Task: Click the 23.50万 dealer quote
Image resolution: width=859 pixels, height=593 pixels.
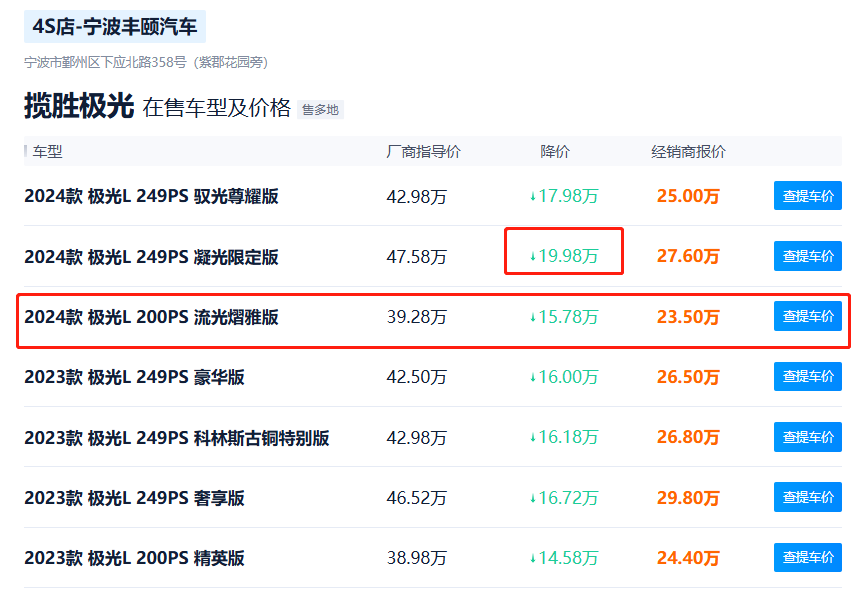Action: tap(688, 317)
